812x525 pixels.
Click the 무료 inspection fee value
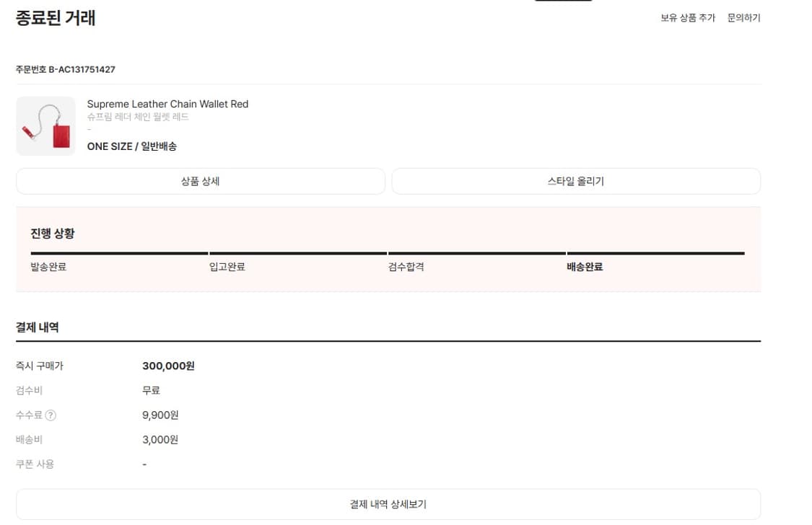click(x=152, y=390)
